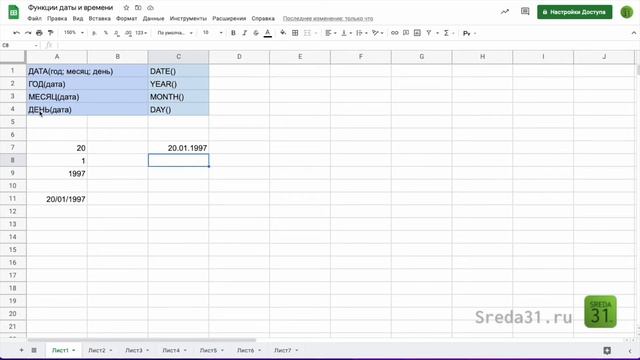
Task: Switch to the Лист7 sheet tab
Action: (286, 350)
